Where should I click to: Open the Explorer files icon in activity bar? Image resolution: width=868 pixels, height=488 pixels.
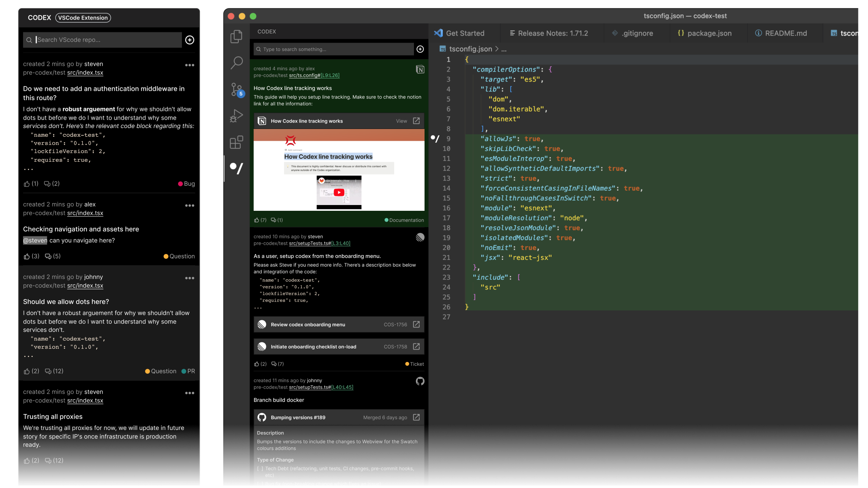pos(236,36)
